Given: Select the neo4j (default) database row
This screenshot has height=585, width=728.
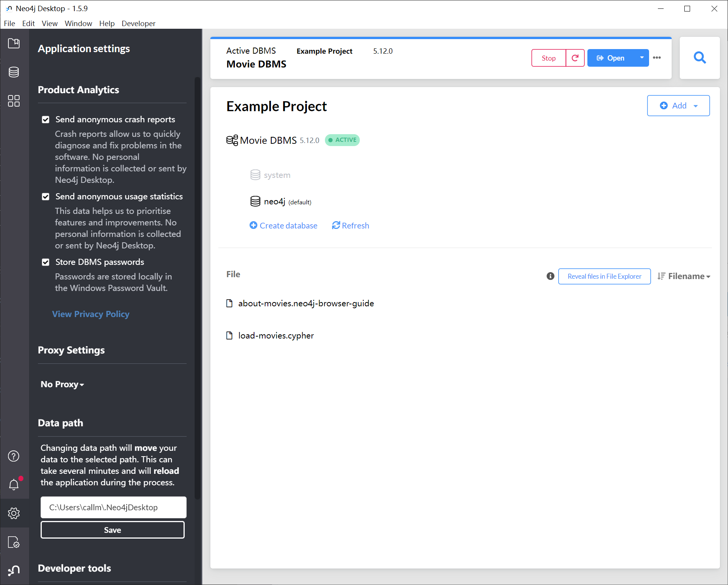Looking at the screenshot, I should coord(281,201).
